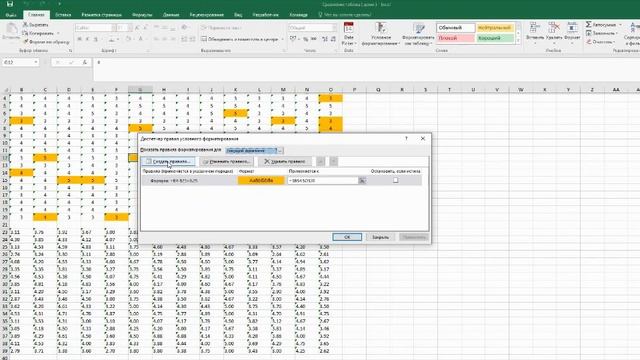The height and width of the screenshot is (360, 640).
Task: Open the font name combo box
Action: pos(96,28)
